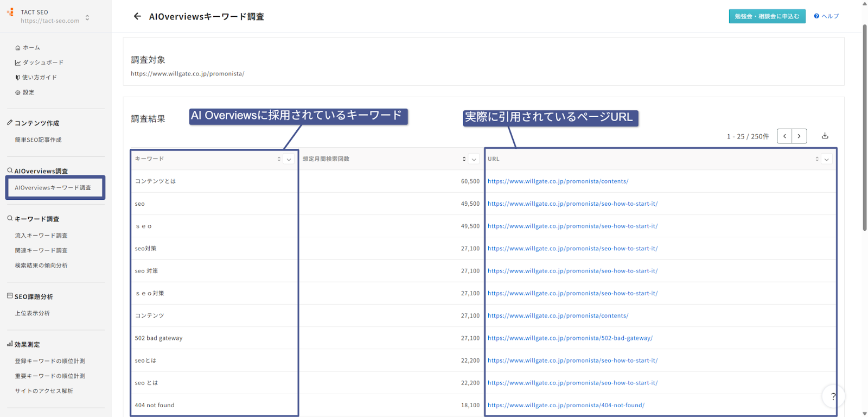Click the back arrow beside AIOverviews title
The image size is (868, 417).
tap(137, 16)
